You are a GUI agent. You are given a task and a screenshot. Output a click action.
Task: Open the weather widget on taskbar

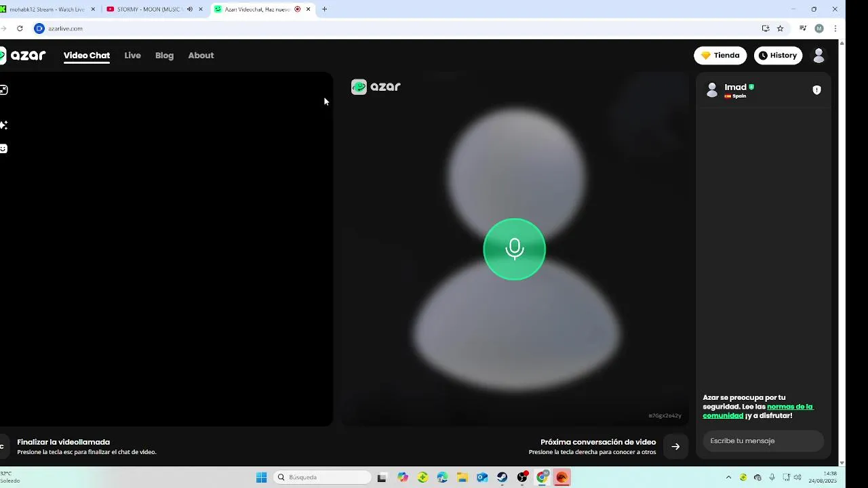click(x=11, y=477)
